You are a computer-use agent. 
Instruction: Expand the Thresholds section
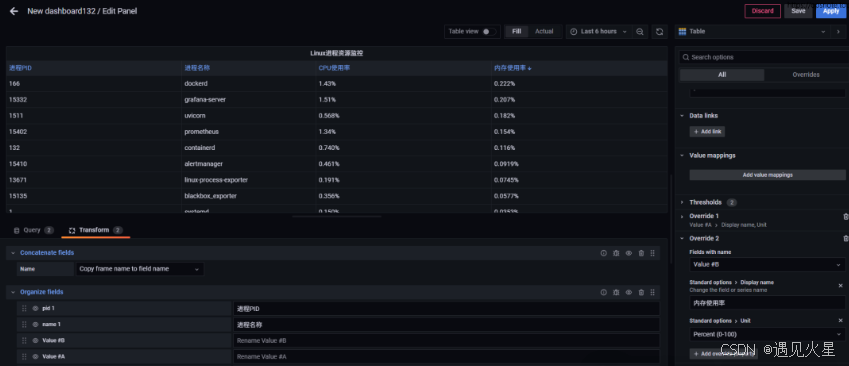click(x=682, y=202)
